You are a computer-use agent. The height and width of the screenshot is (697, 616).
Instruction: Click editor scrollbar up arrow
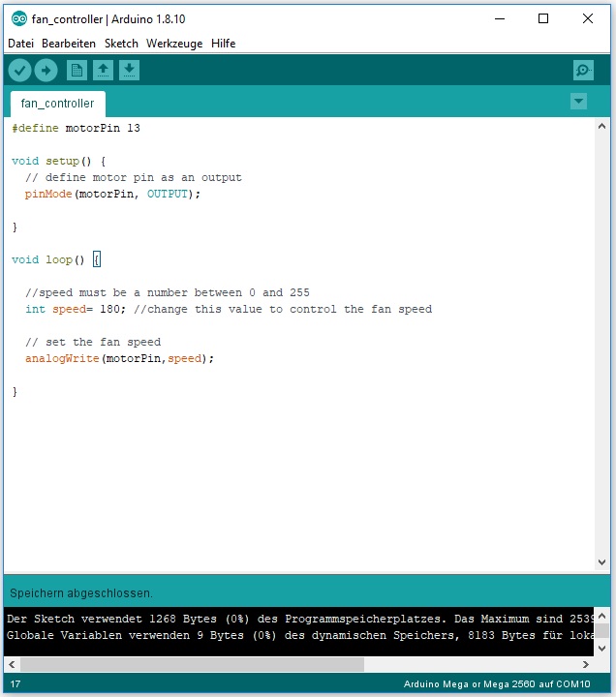coord(601,126)
